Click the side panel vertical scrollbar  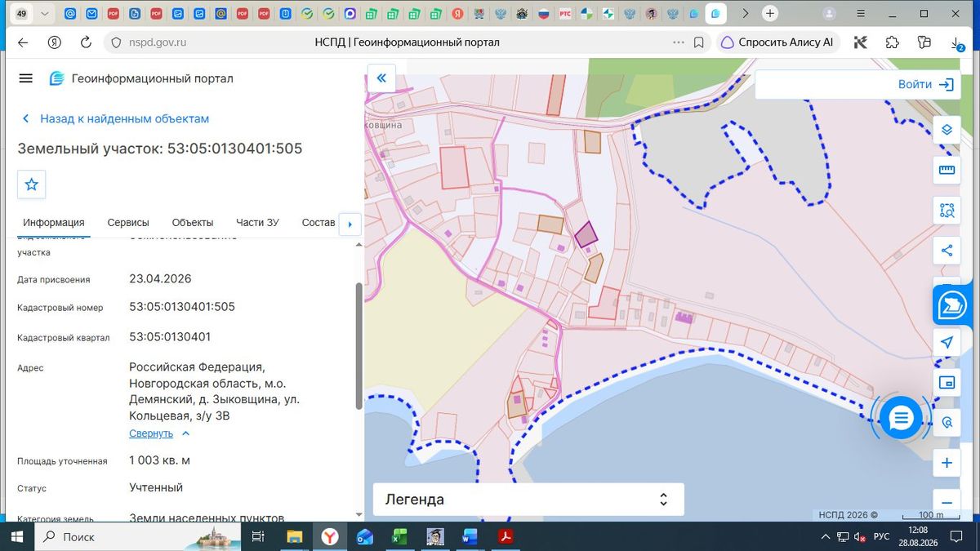click(x=359, y=345)
